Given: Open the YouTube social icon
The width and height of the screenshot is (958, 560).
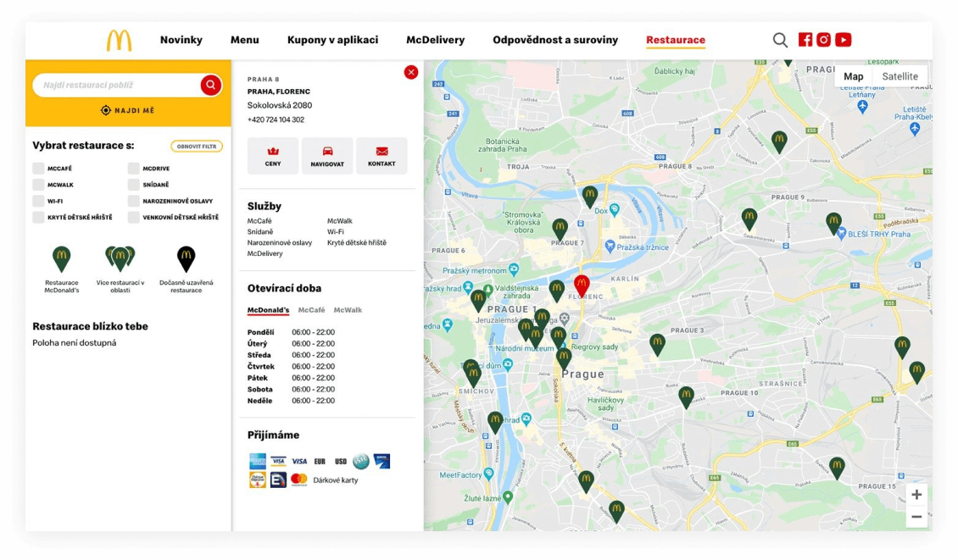Looking at the screenshot, I should point(844,40).
